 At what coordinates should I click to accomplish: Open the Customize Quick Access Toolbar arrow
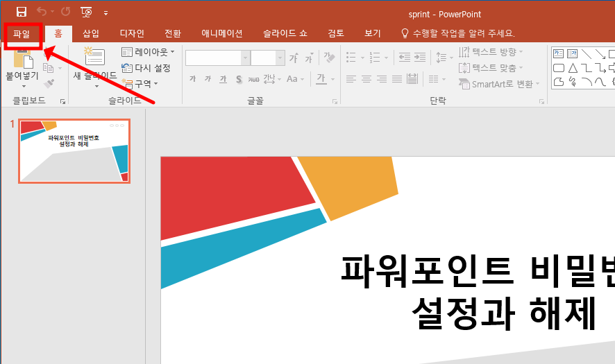(x=106, y=13)
